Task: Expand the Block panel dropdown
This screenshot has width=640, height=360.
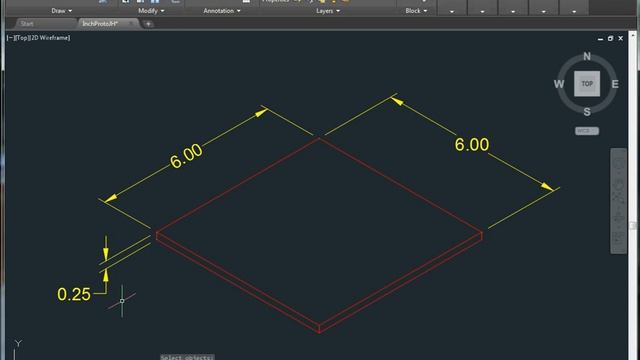Action: (x=416, y=11)
